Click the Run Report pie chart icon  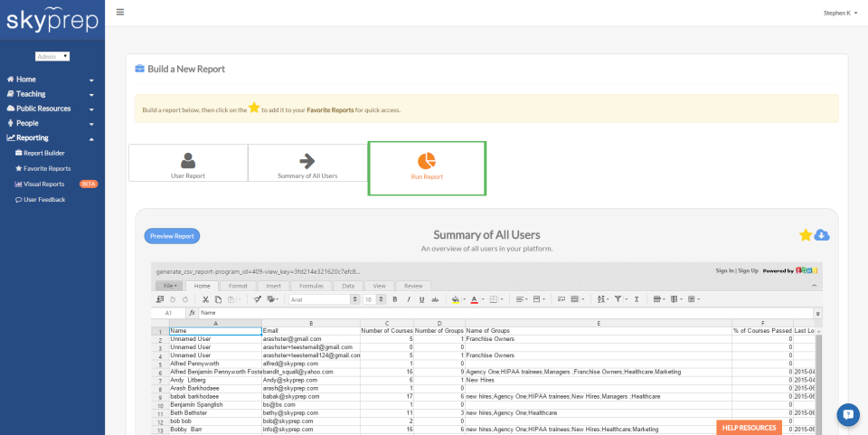click(427, 161)
